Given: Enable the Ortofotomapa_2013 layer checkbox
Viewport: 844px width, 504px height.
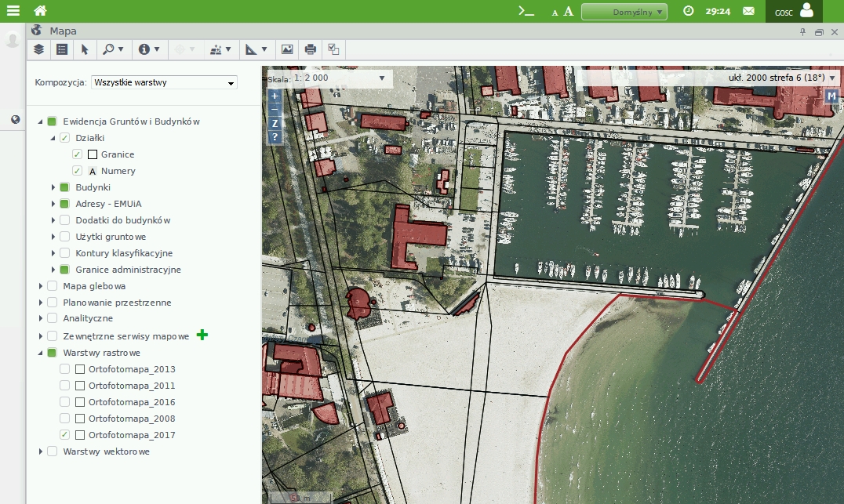Looking at the screenshot, I should (65, 369).
